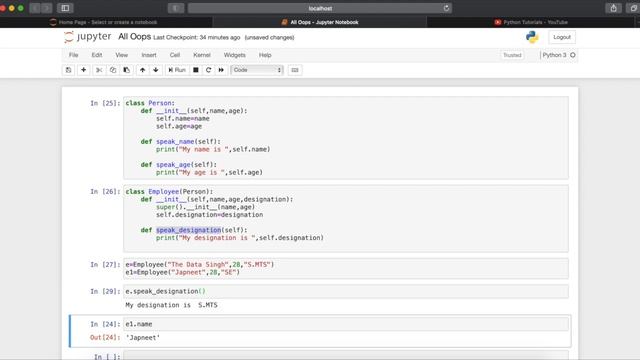Move selected cell up arrow
Image resolution: width=640 pixels, height=360 pixels.
(142, 70)
